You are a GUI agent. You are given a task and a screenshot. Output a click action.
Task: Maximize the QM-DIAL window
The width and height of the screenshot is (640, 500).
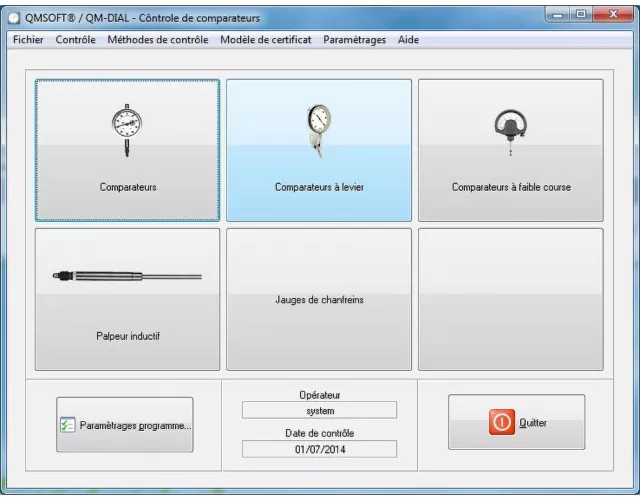581,15
